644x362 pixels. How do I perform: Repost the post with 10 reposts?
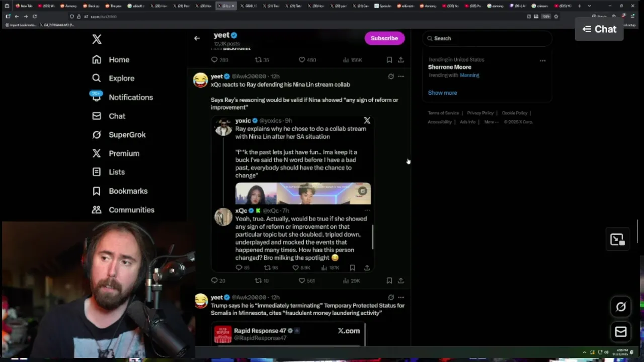click(262, 281)
